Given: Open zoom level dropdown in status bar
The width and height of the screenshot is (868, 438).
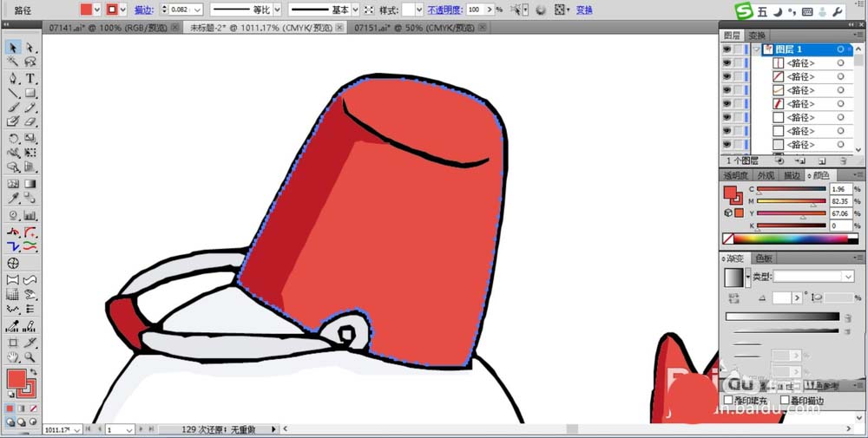Looking at the screenshot, I should (76, 429).
